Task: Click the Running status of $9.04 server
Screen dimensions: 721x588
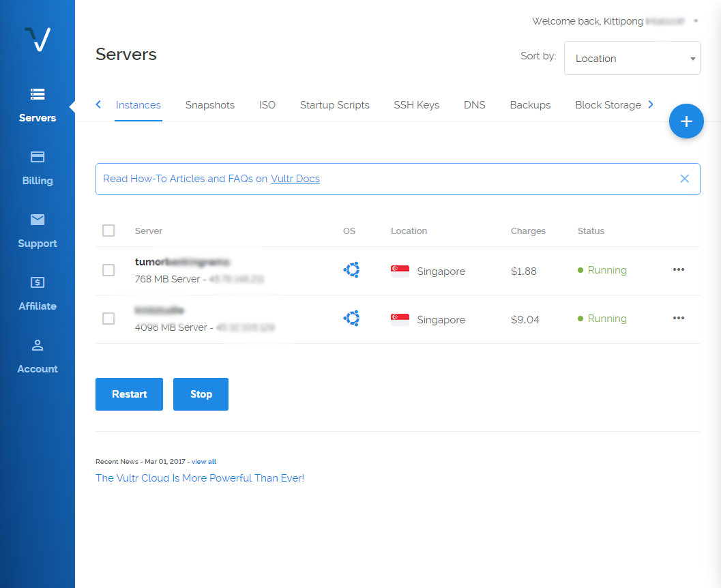Action: click(x=607, y=319)
